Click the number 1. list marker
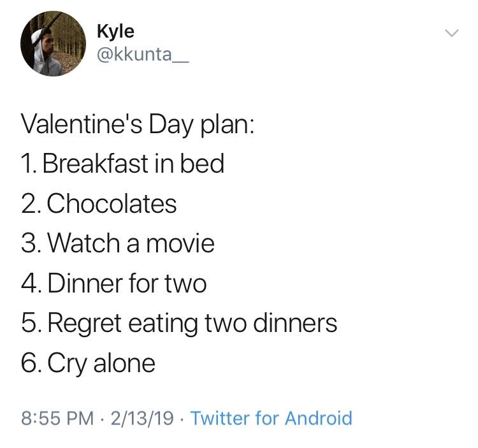Image resolution: width=478 pixels, height=448 pixels. tap(29, 163)
